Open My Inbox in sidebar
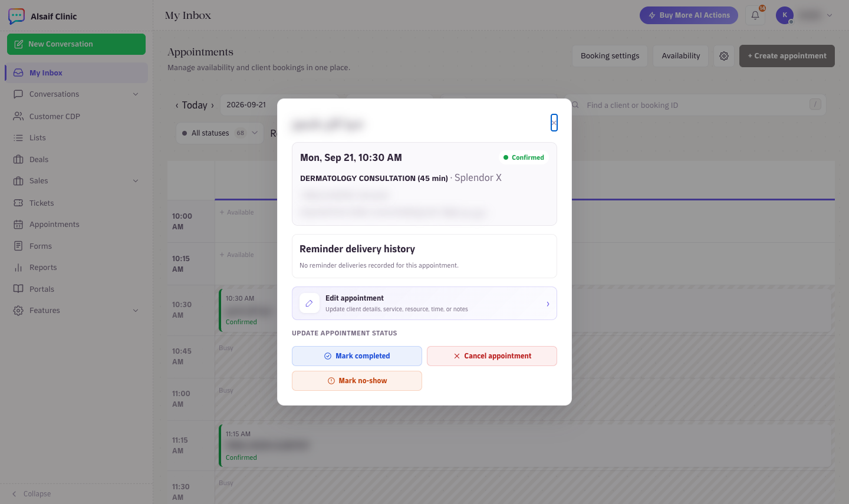Viewport: 849px width, 504px height. point(77,73)
